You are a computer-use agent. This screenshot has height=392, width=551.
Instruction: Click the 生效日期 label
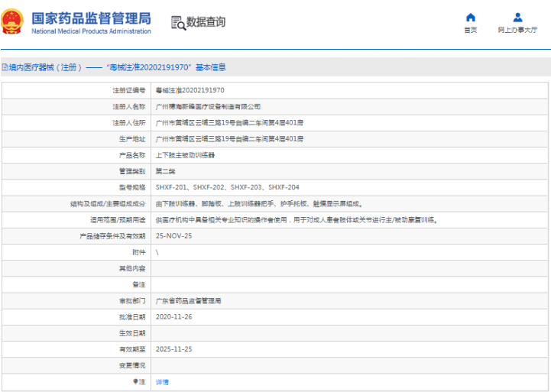tap(132, 333)
